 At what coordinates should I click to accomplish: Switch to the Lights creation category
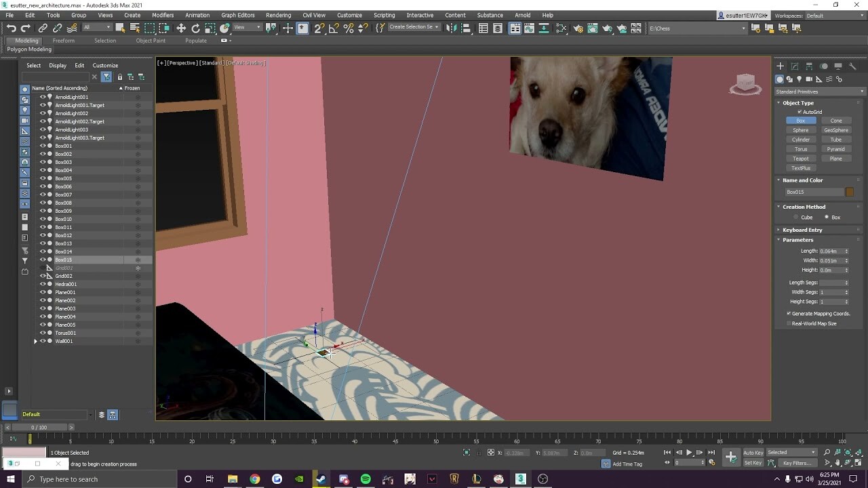[x=800, y=79]
